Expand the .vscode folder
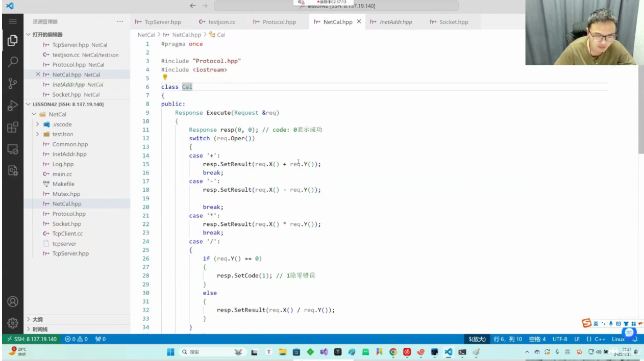The height and width of the screenshot is (361, 644). pos(37,124)
